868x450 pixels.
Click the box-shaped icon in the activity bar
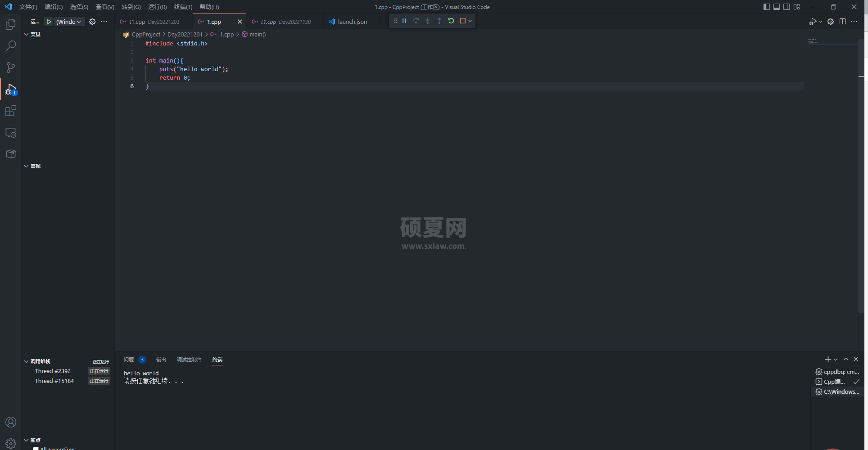point(11,154)
